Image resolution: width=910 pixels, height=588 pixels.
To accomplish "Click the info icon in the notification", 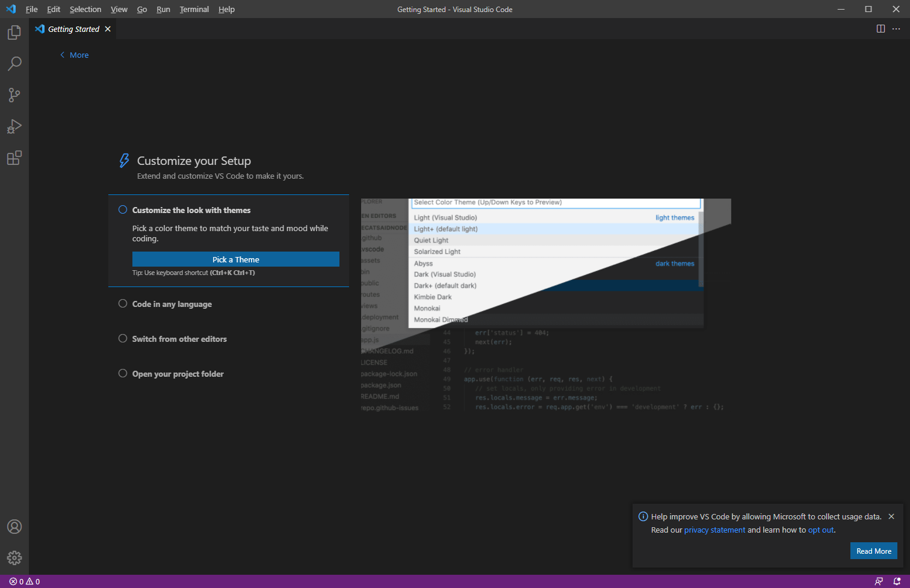I will point(643,516).
